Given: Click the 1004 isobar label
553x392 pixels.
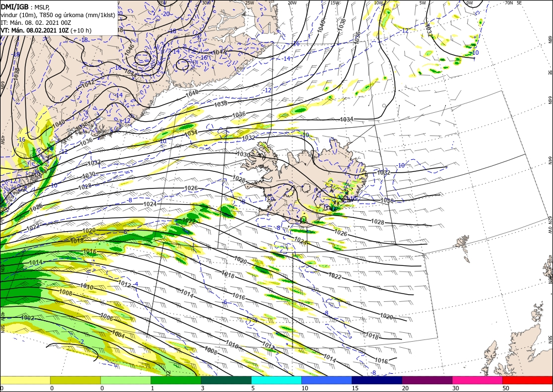Looking at the screenshot, I should tap(118, 334).
